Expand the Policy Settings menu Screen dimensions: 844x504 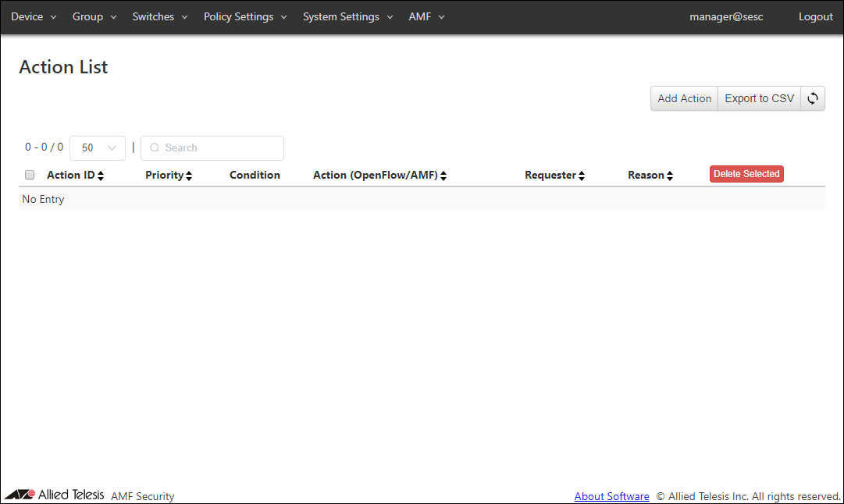(245, 16)
